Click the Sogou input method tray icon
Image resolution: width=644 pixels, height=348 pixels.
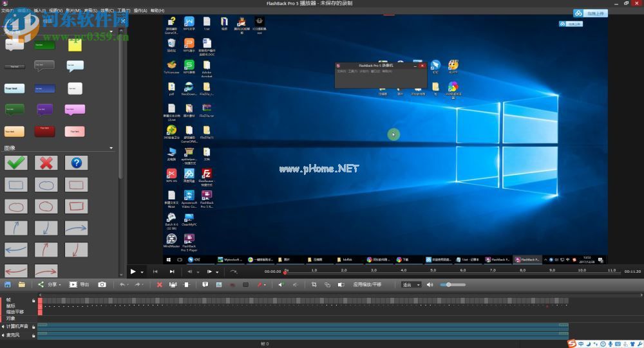[x=572, y=343]
